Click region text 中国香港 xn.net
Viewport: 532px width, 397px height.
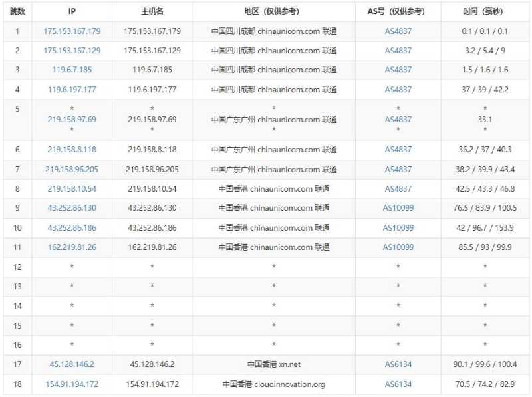pos(273,364)
